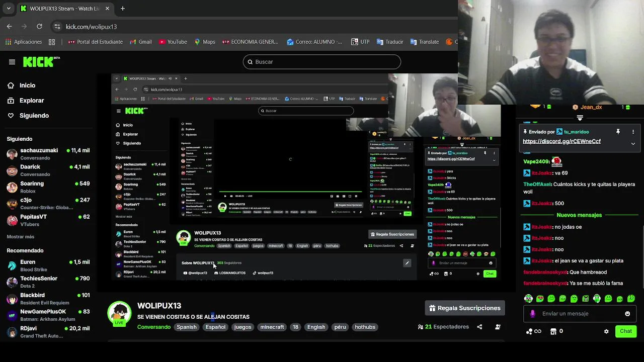Open Blackbird's Resident Evil Requiem stream
The height and width of the screenshot is (362, 644).
coord(48,299)
